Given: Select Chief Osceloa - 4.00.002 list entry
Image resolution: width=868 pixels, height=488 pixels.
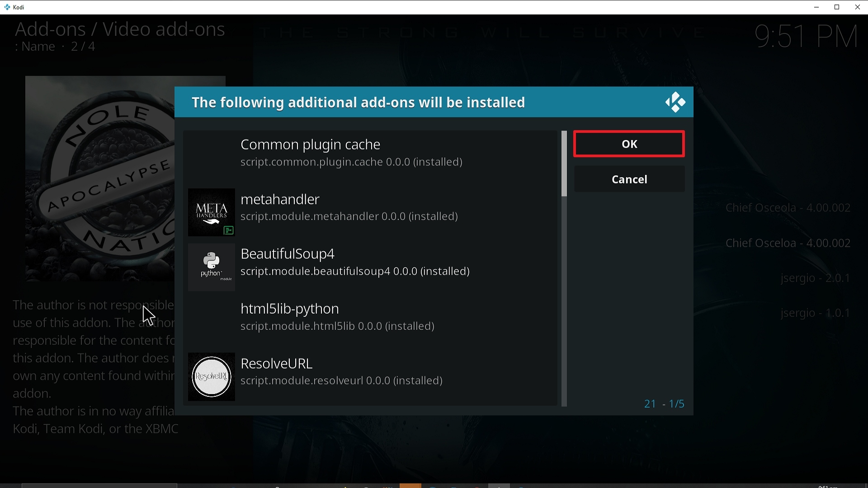Looking at the screenshot, I should pos(788,244).
